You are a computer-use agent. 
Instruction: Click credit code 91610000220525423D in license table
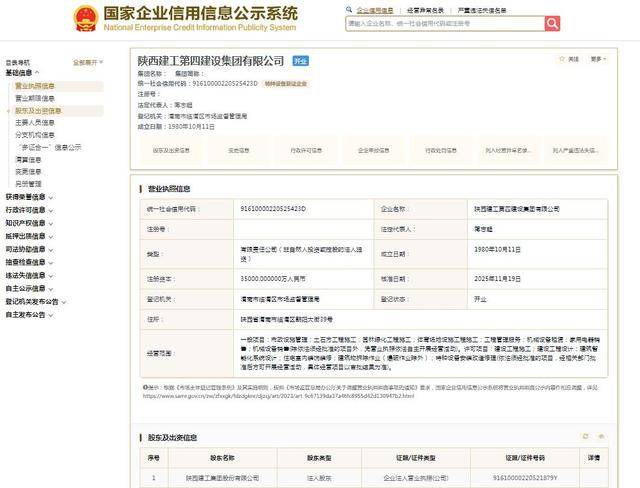click(273, 209)
